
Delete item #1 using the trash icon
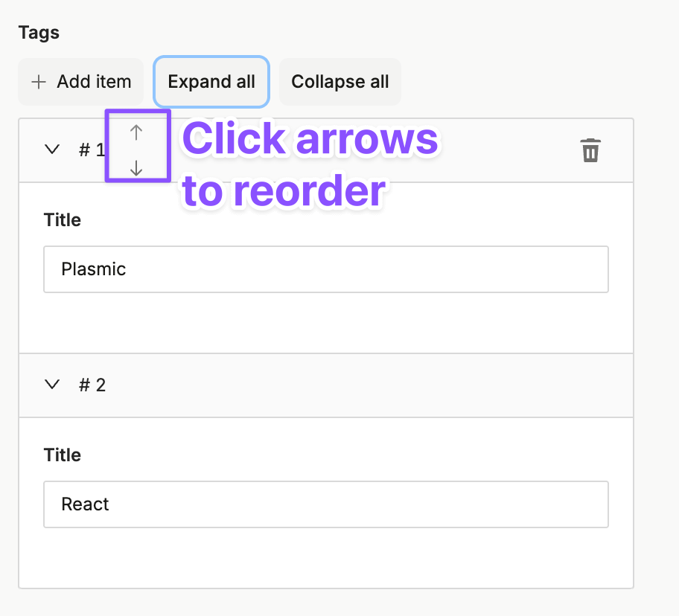[x=590, y=150]
